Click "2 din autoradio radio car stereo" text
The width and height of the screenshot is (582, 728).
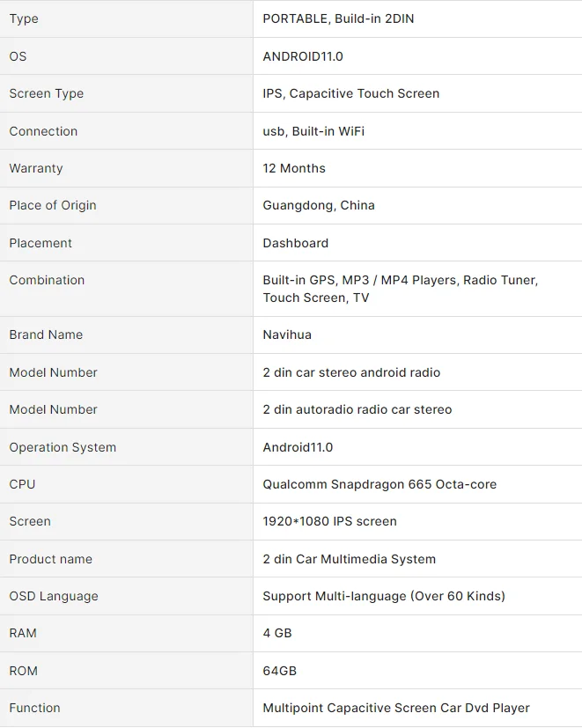click(x=357, y=409)
